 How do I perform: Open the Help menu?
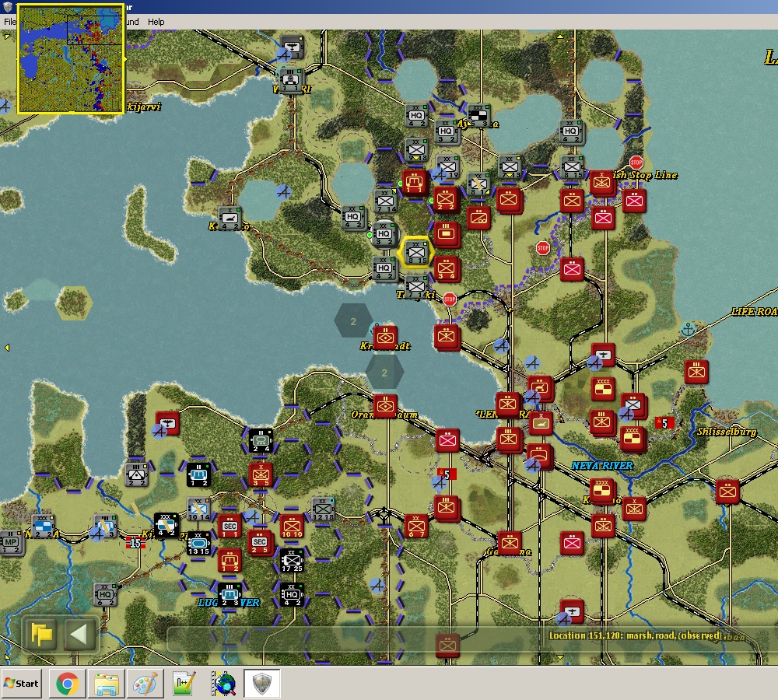coord(156,22)
